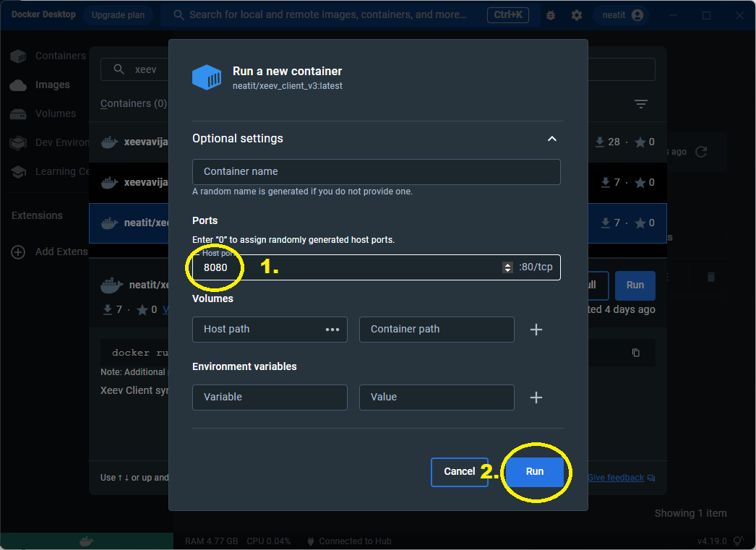Adjust host port with stepper arrows

coord(507,267)
